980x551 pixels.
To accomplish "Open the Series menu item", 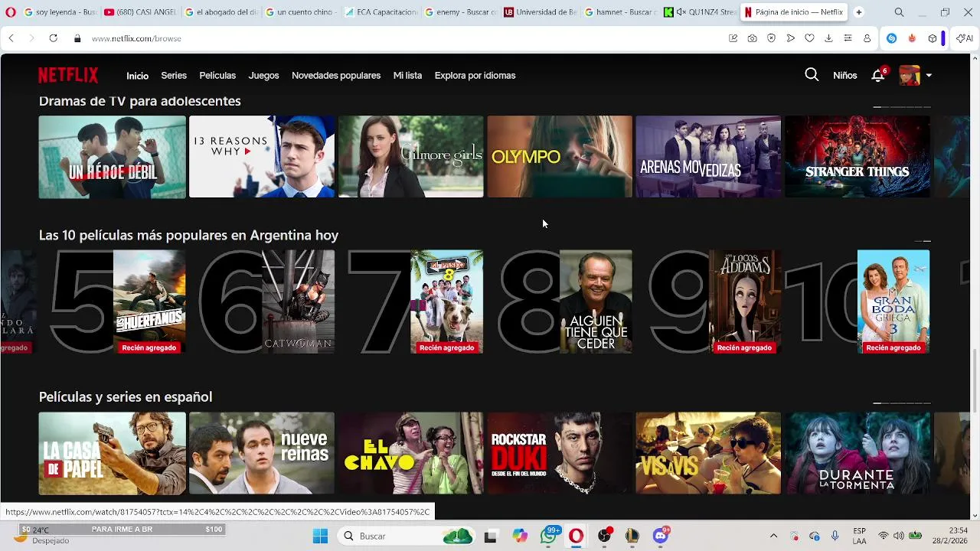I will tap(174, 76).
